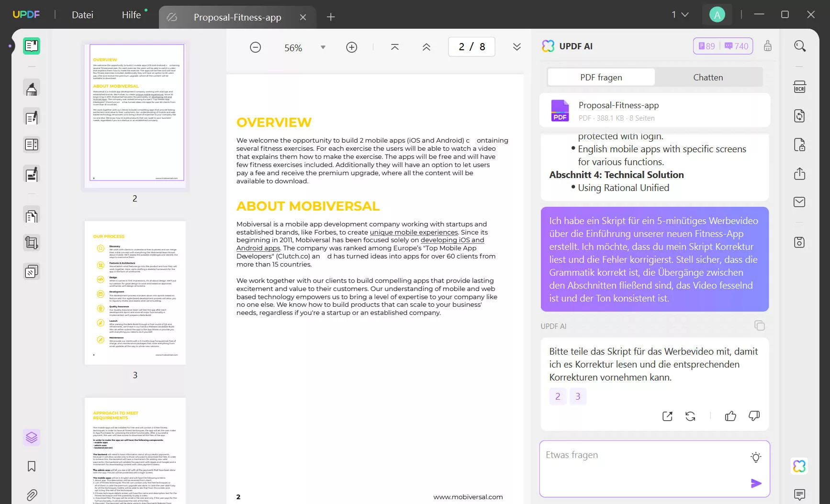Dislike the AI response with thumbs down
This screenshot has height=504, width=830.
coord(754,416)
